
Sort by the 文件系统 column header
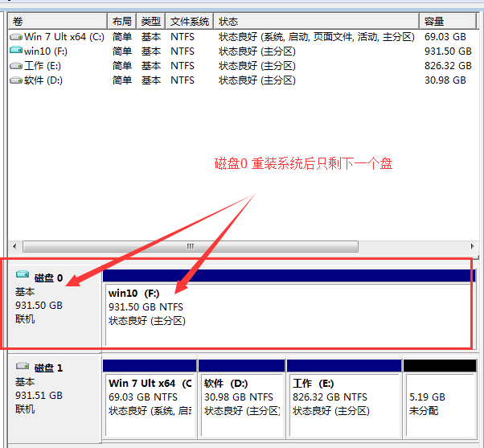coord(190,21)
